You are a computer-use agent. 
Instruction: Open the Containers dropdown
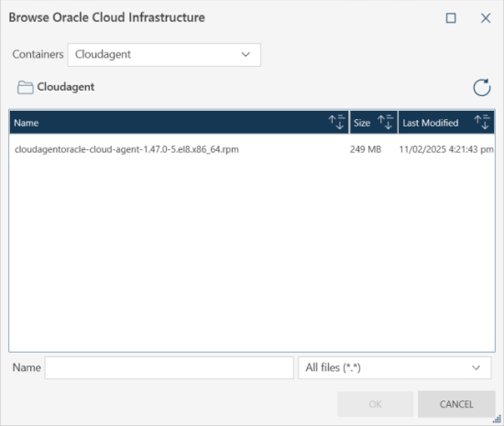[164, 55]
